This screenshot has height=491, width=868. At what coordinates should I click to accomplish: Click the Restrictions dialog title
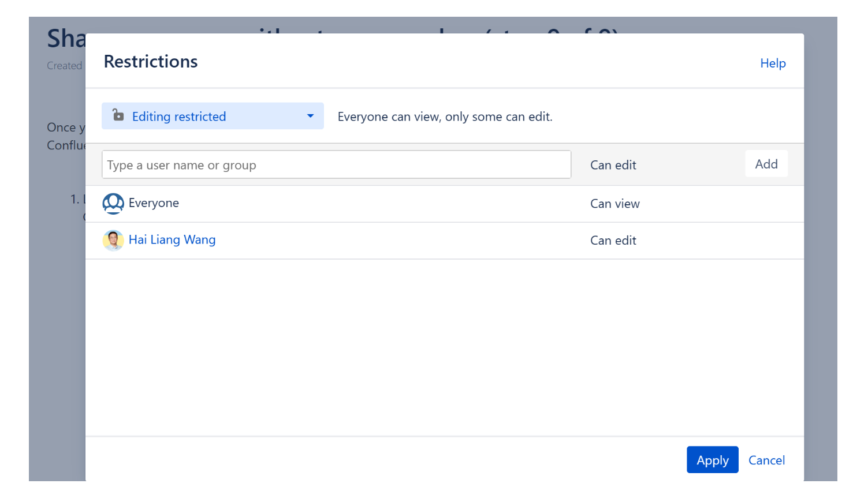(x=151, y=62)
